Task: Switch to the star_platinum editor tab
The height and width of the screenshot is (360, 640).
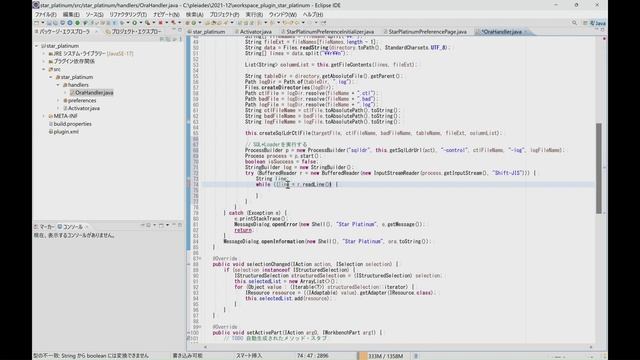Action: (206, 32)
